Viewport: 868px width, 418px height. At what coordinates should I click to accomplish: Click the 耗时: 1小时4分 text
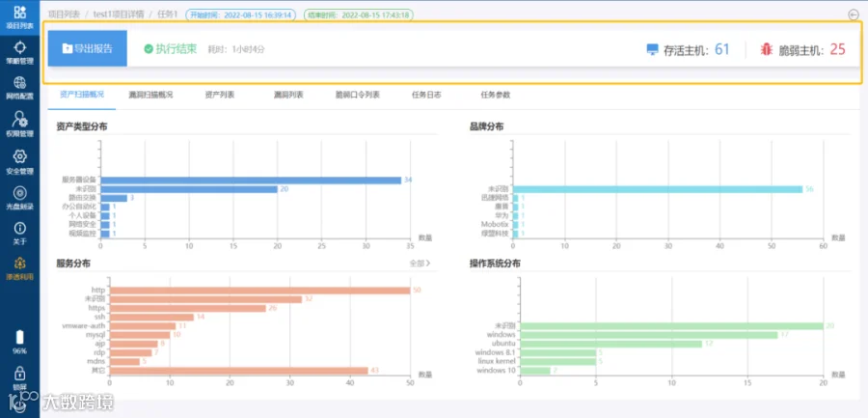[236, 49]
